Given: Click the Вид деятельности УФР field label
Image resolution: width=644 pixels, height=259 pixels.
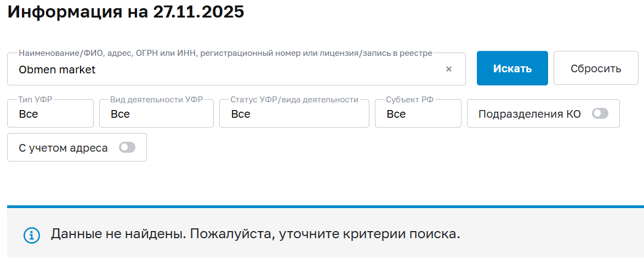Looking at the screenshot, I should 156,100.
